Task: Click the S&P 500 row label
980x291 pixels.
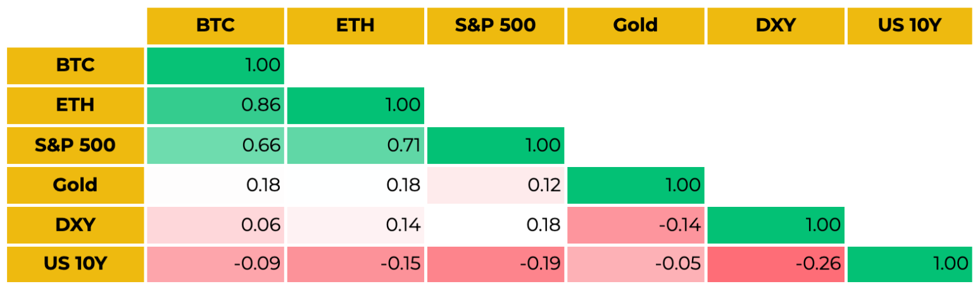Action: 75,145
